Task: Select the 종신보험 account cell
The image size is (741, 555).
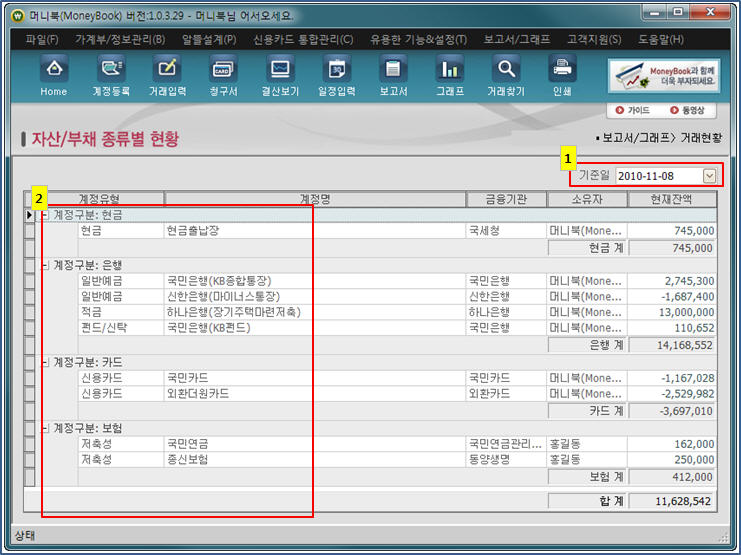Action: pos(314,460)
